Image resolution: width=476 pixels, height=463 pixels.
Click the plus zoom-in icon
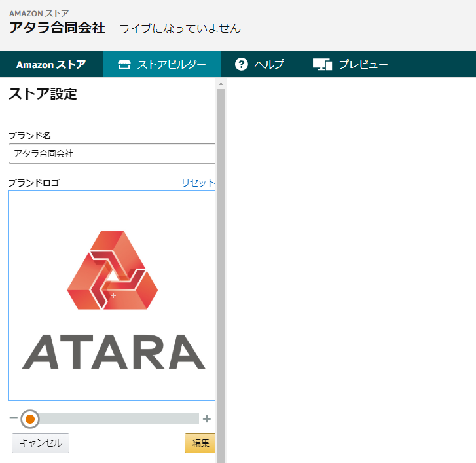click(207, 418)
